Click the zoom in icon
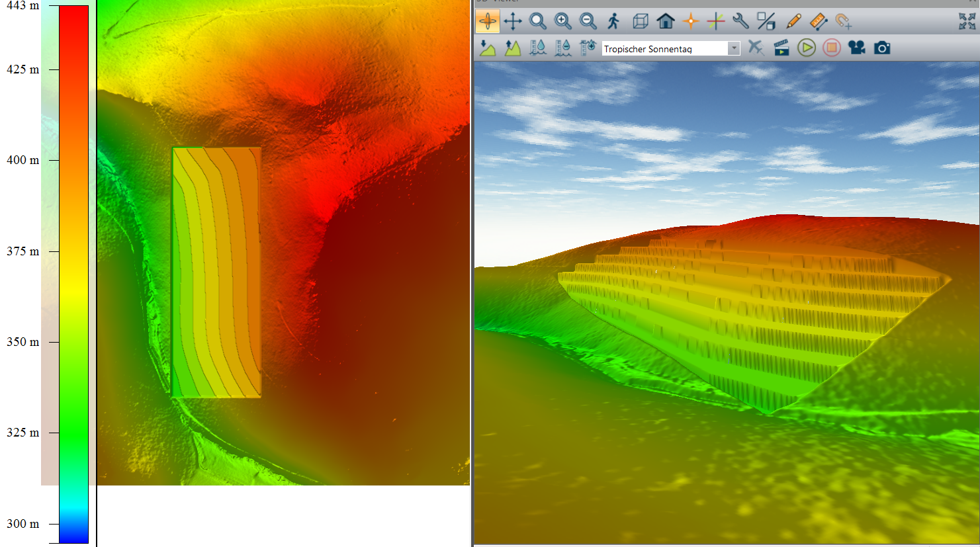980x547 pixels. coord(563,21)
